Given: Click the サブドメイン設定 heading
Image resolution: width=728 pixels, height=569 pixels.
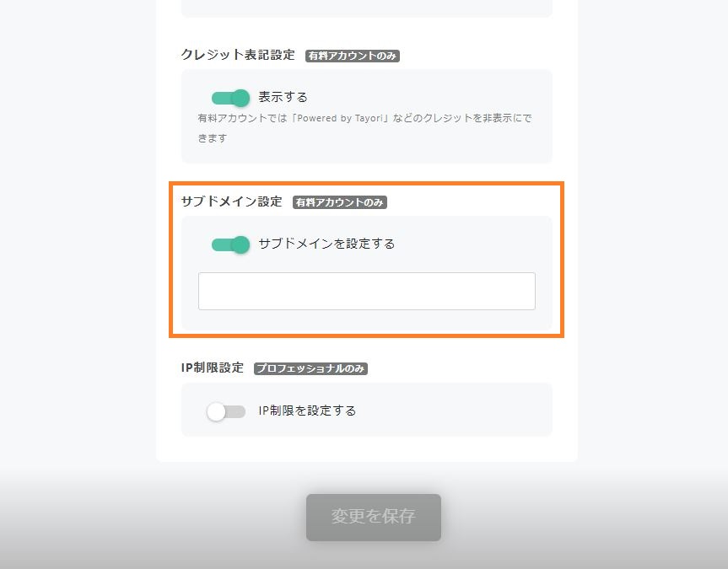Looking at the screenshot, I should click(x=232, y=201).
